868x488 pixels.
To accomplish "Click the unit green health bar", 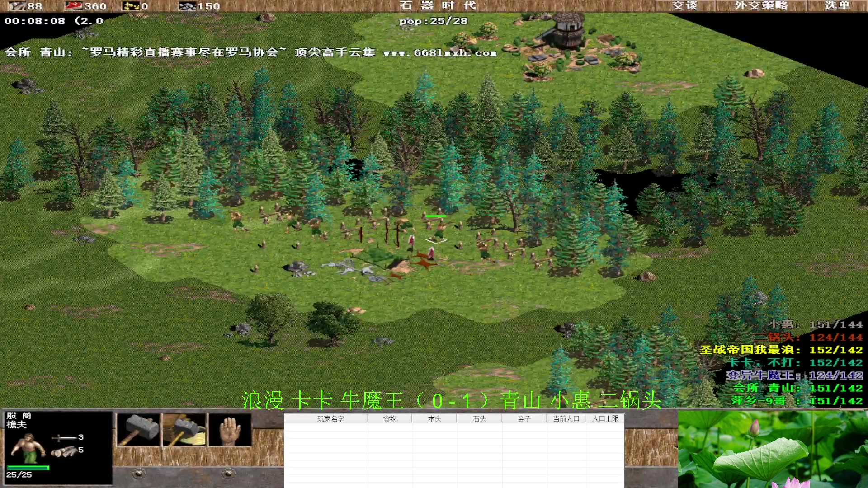I will click(436, 216).
